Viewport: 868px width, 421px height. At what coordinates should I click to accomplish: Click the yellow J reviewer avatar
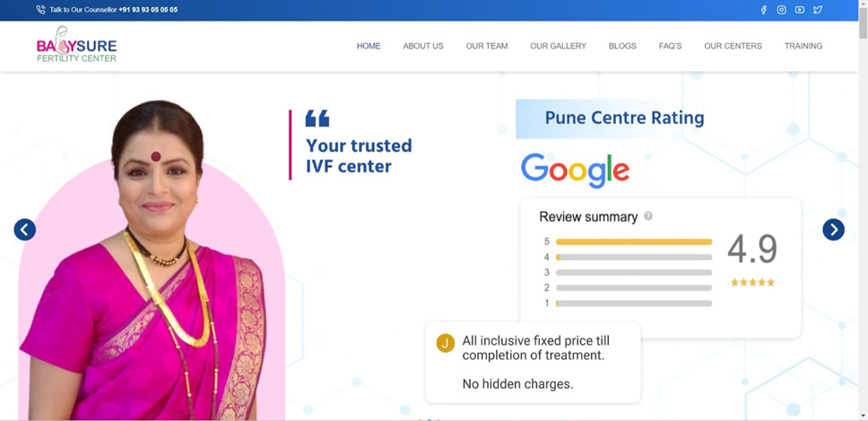coord(446,343)
